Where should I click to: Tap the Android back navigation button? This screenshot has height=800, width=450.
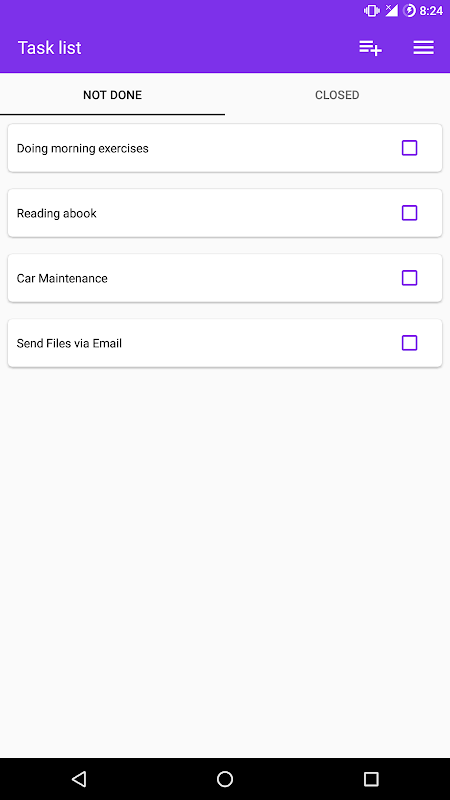click(79, 779)
